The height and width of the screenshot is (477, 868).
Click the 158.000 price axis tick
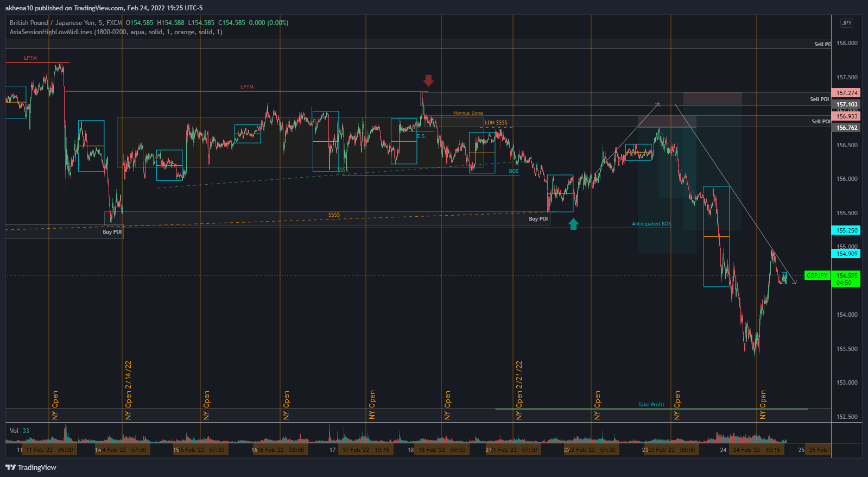(847, 43)
